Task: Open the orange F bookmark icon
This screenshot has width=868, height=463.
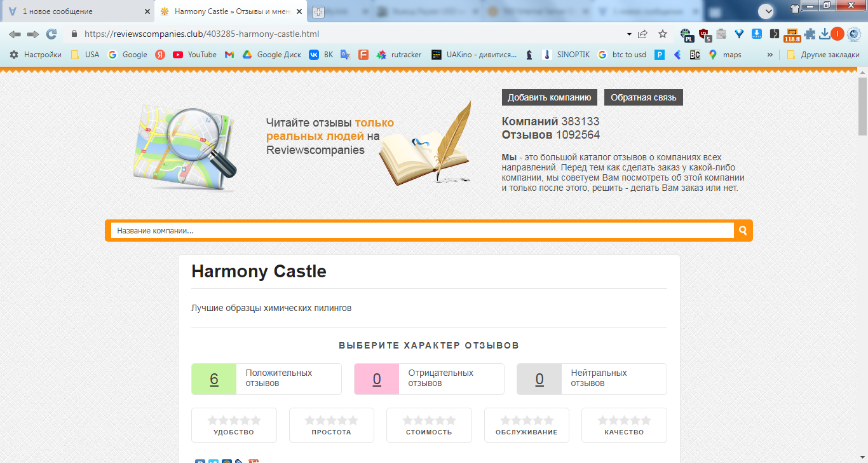Action: (363, 55)
